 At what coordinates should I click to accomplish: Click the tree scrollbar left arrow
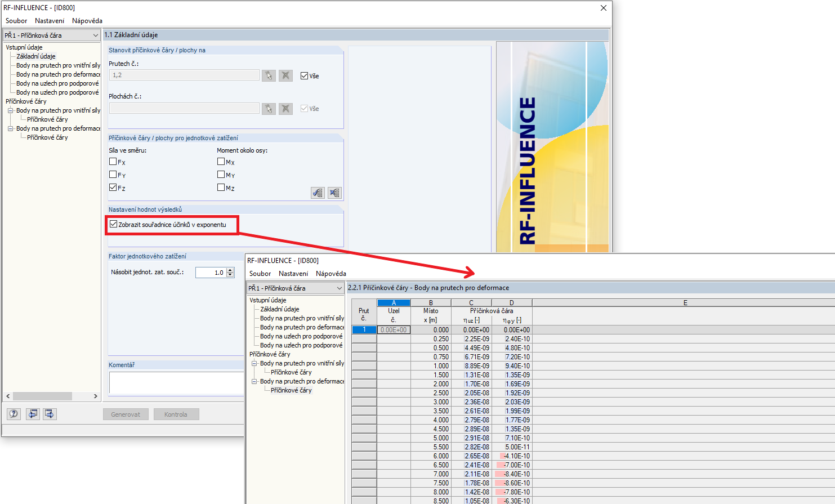[x=8, y=396]
